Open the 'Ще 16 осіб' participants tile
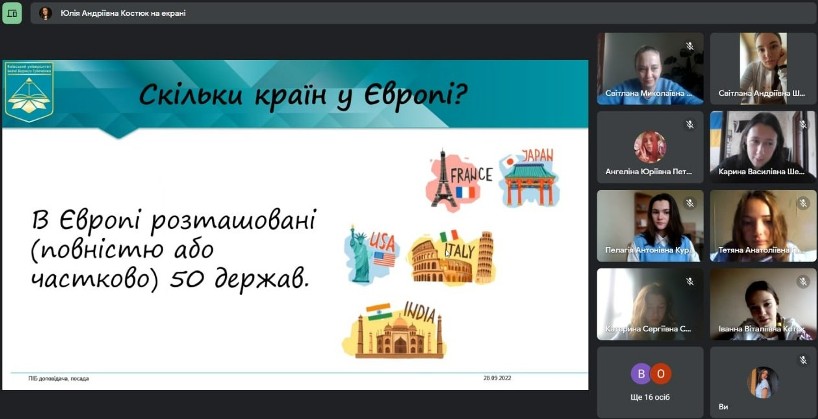The width and height of the screenshot is (818, 419). [x=650, y=381]
